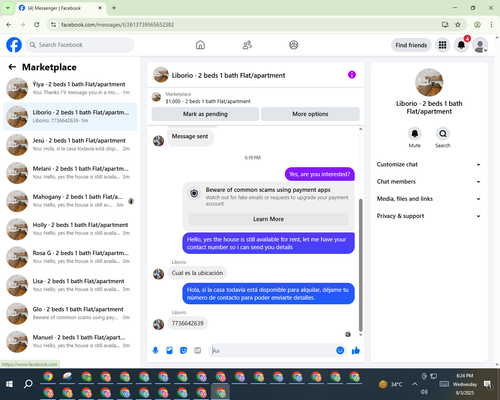The height and width of the screenshot is (400, 500).
Task: Open the emoji picker in message box
Action: [x=340, y=350]
